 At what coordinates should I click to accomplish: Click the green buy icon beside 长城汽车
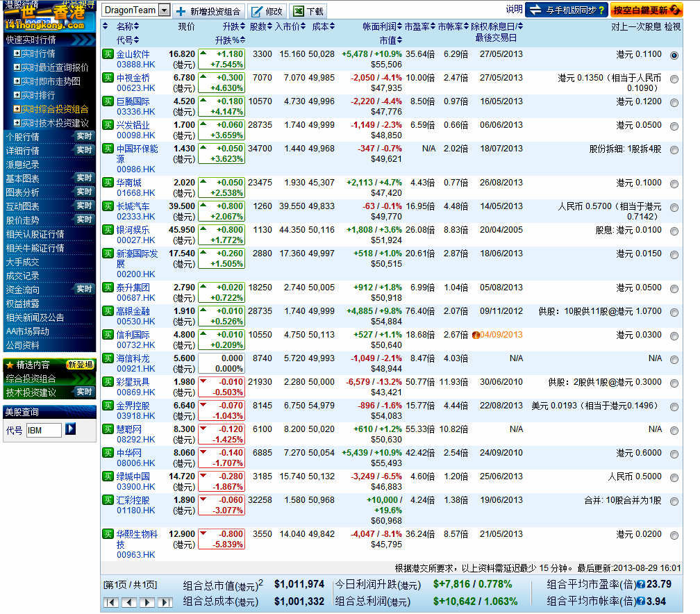point(108,206)
